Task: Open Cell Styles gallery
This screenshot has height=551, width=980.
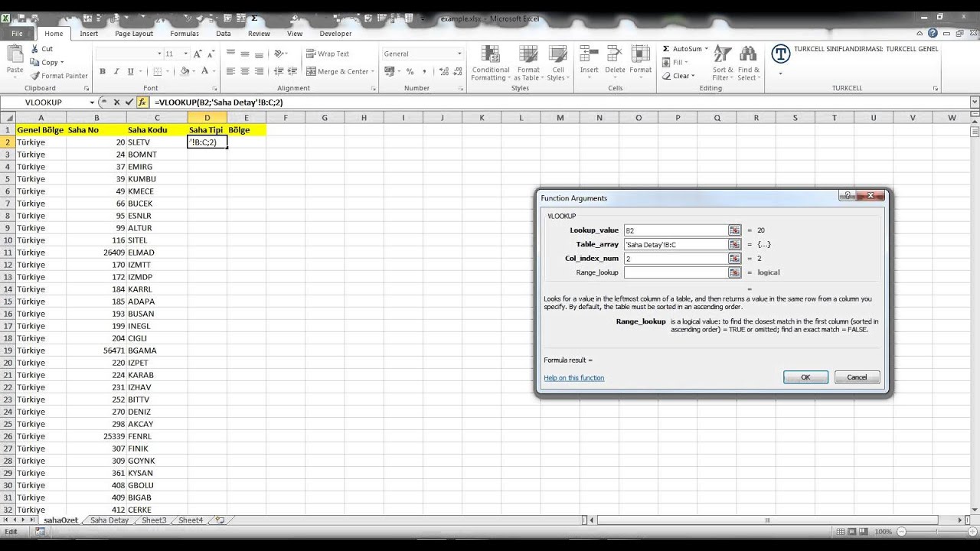Action: point(557,63)
